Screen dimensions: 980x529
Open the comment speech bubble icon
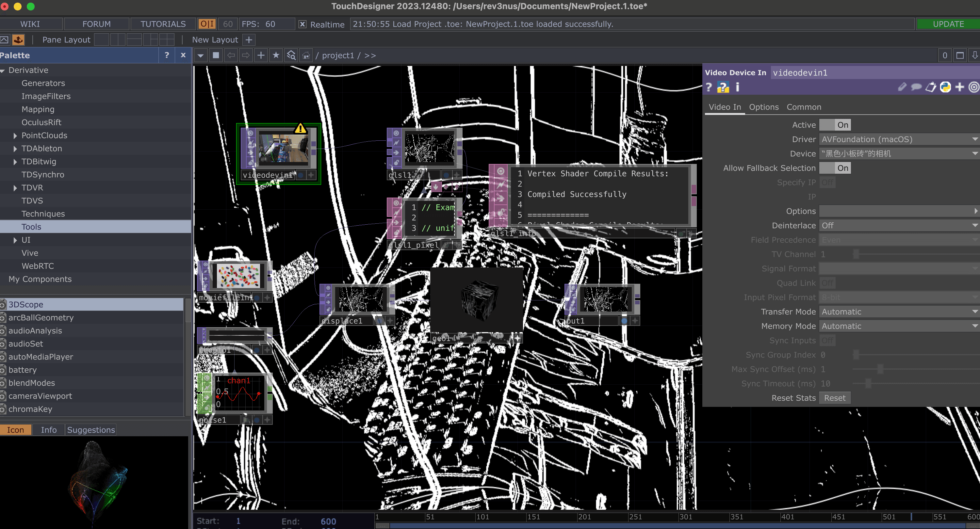916,87
